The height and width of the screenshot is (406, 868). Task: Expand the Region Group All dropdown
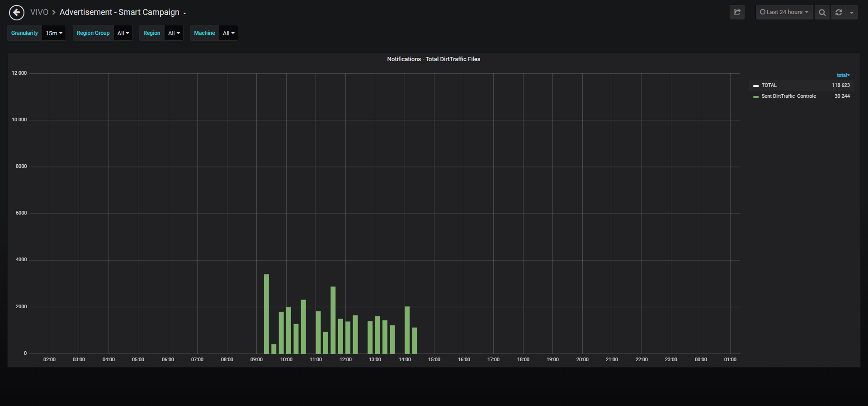coord(123,33)
